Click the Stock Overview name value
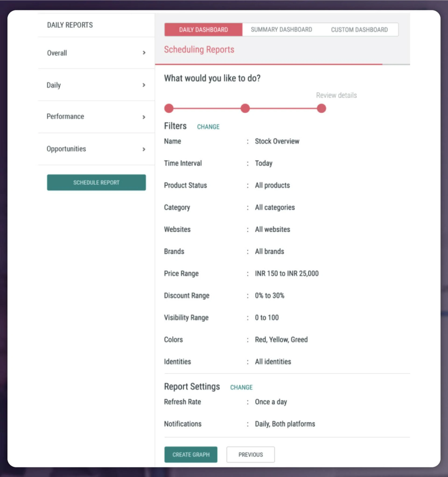Viewport: 448px width, 477px height. [x=277, y=141]
